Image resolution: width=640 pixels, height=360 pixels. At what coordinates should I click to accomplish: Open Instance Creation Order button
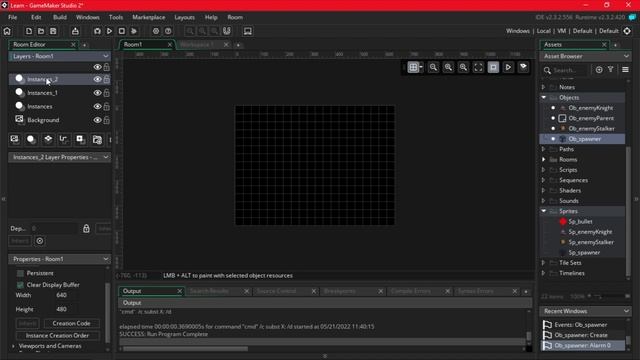pos(57,336)
